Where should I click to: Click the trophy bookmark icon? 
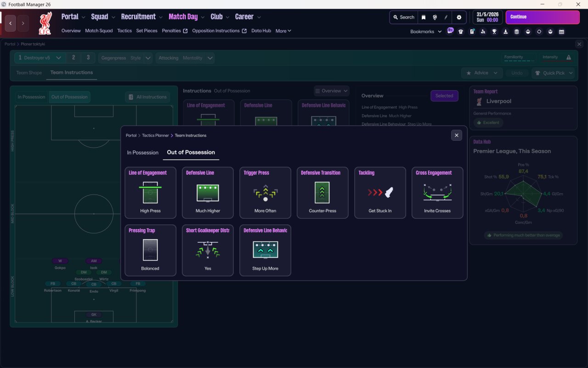[x=494, y=32]
